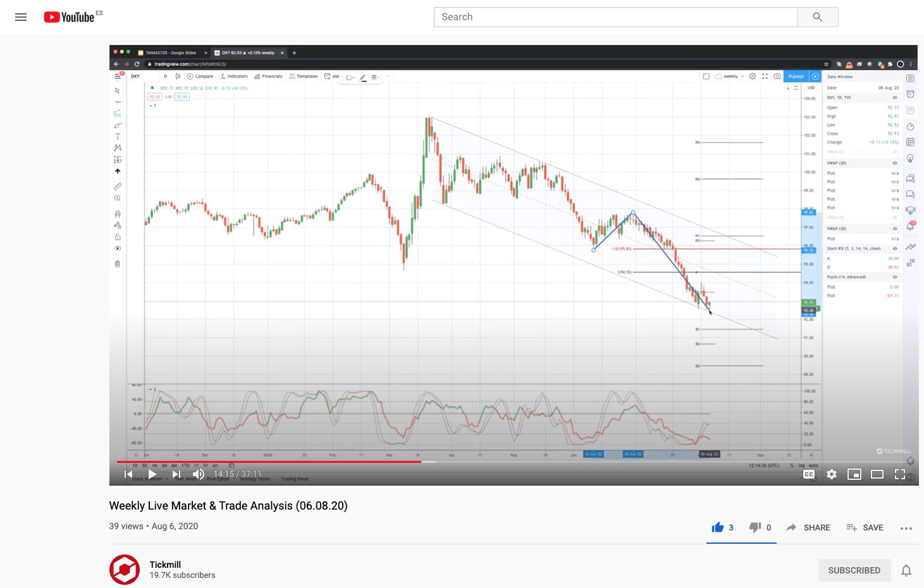Click the trash remove drawings icon
This screenshot has width=924, height=588.
tap(118, 264)
